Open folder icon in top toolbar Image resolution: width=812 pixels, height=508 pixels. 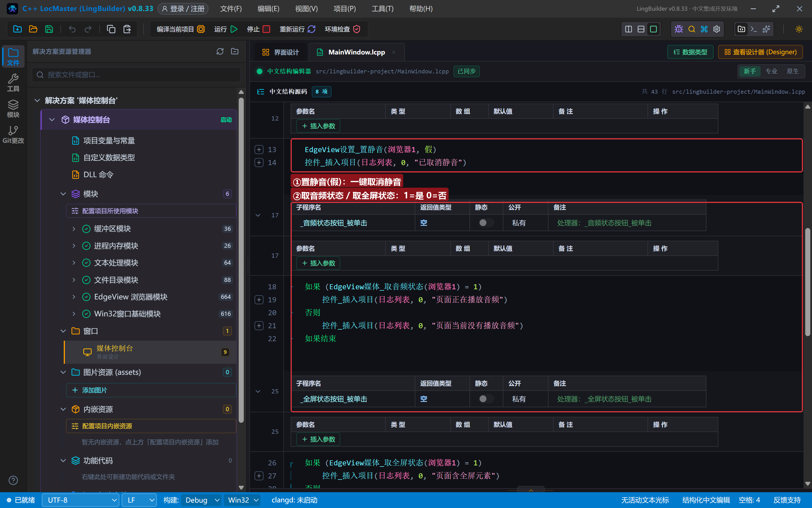[x=33, y=29]
